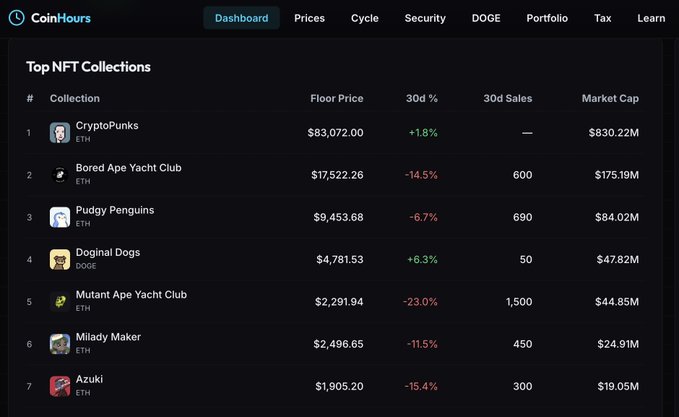The width and height of the screenshot is (679, 417).
Task: Click the Mutant Ape Yacht Club avatar
Action: point(60,301)
